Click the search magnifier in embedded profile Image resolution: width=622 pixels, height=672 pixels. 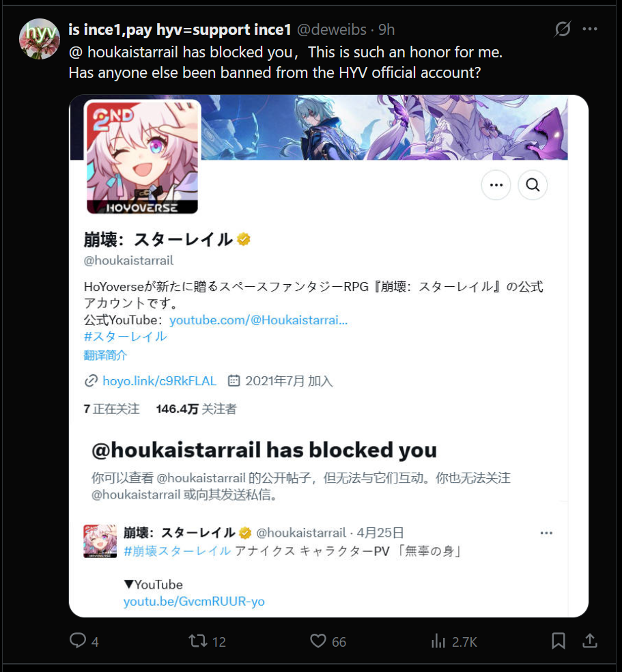click(x=533, y=185)
